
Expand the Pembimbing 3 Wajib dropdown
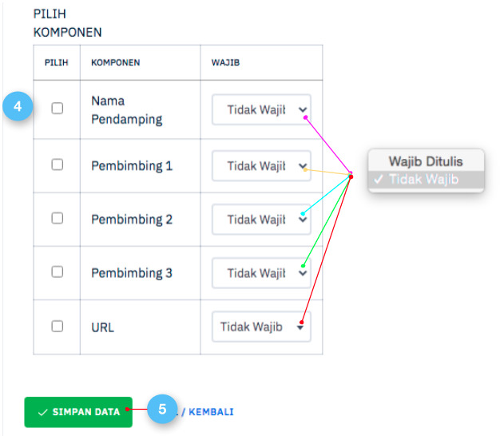click(261, 273)
